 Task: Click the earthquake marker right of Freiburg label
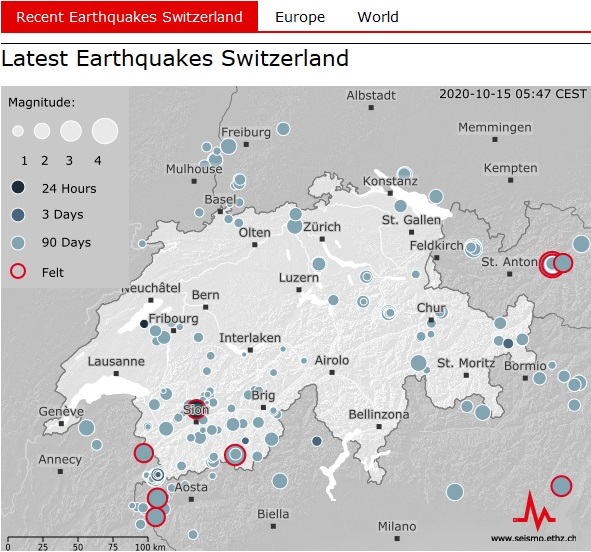pos(283,129)
